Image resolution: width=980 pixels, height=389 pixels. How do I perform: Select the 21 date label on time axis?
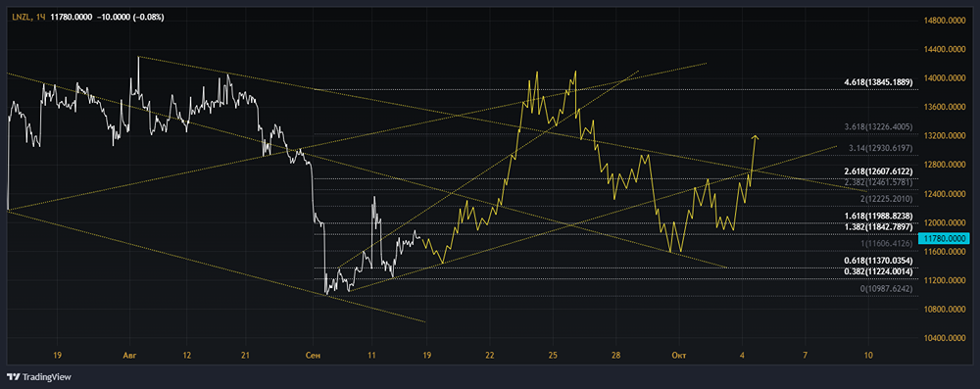tap(245, 356)
